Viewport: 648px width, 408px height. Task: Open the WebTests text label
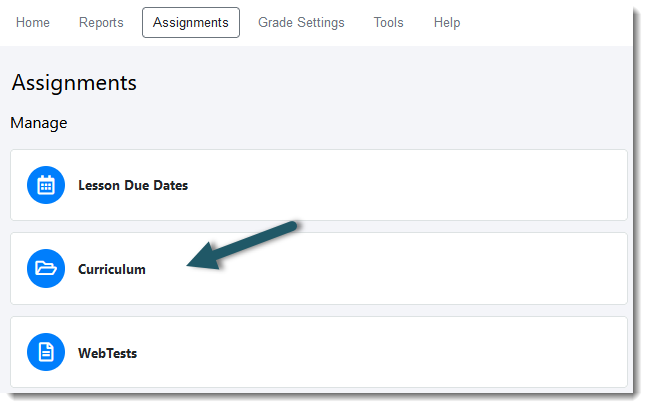point(107,353)
